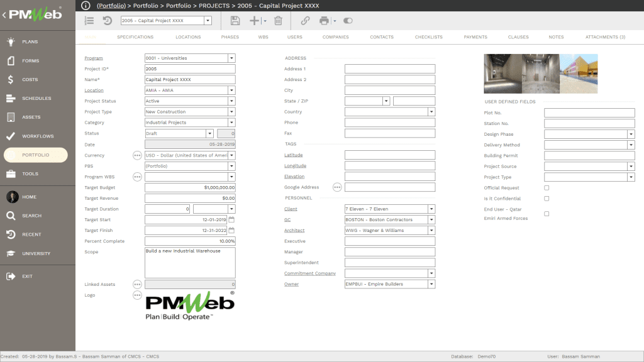Expand the Client 7 Eleven dropdown
Image resolution: width=644 pixels, height=362 pixels.
(431, 209)
